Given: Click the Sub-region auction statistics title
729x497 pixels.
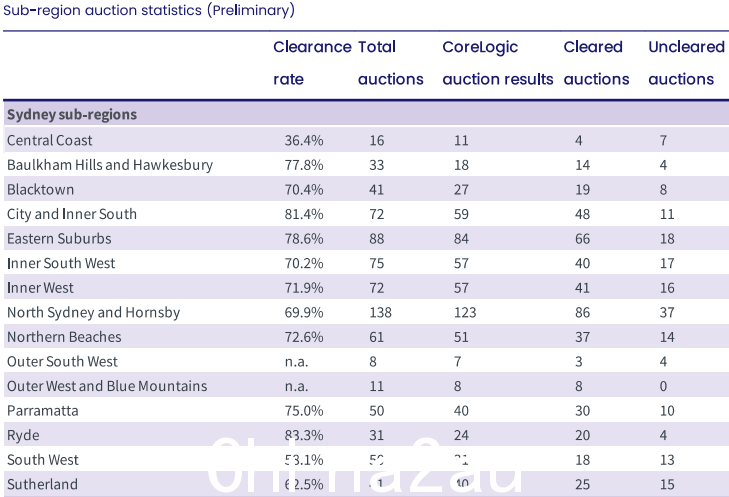Looking at the screenshot, I should [149, 10].
